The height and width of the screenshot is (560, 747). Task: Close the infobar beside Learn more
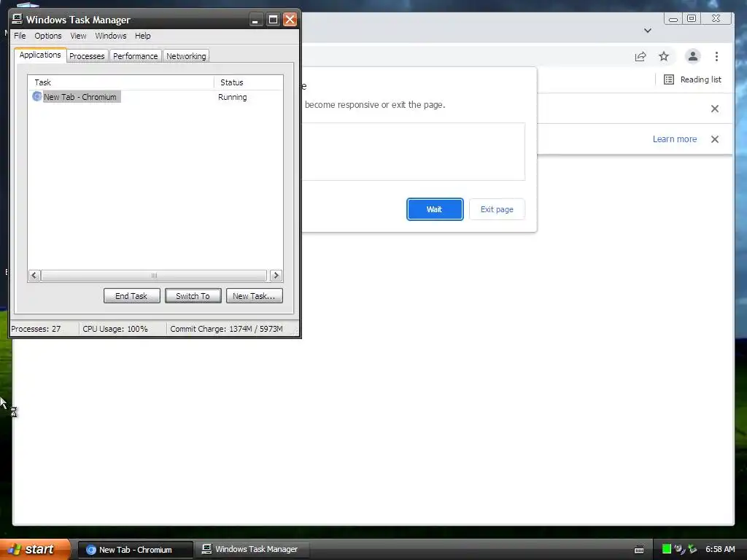pos(715,139)
